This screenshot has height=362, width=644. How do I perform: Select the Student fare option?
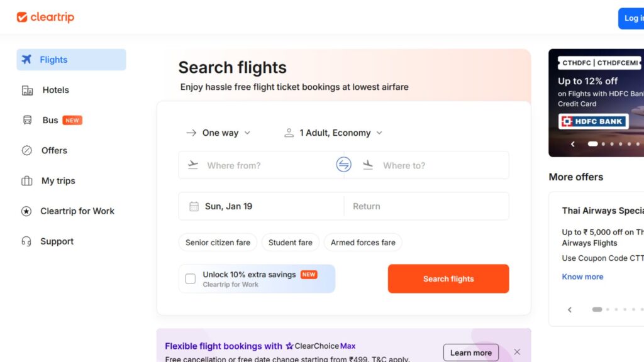point(290,243)
